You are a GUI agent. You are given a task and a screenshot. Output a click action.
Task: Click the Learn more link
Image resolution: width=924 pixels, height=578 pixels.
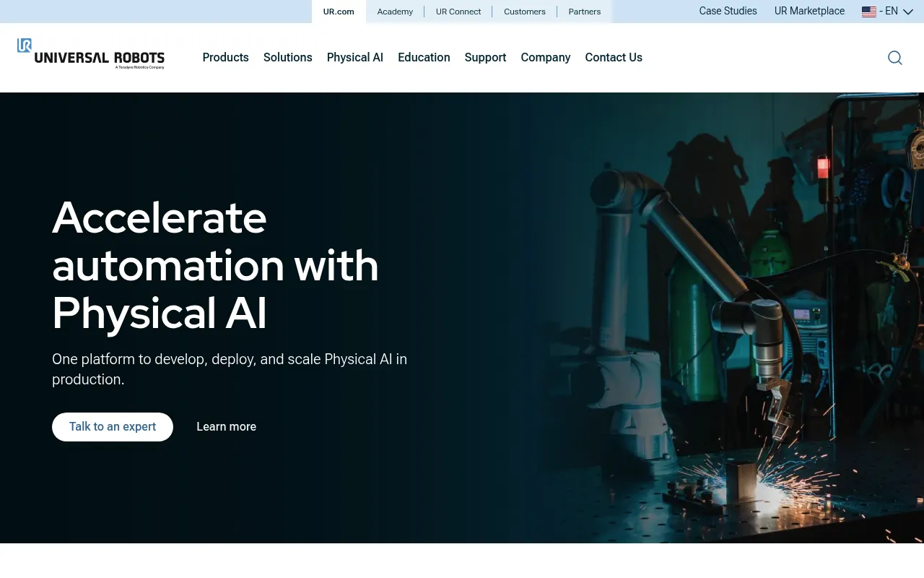227,427
